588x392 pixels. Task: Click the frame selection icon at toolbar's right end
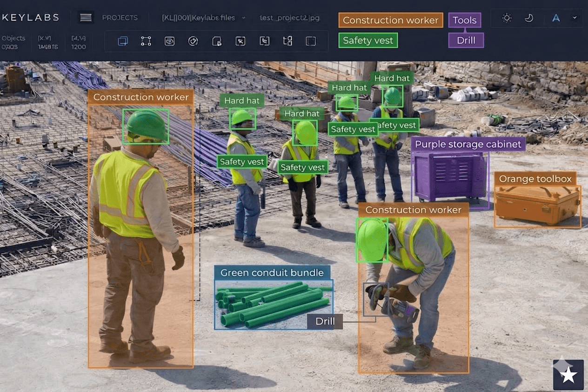pos(311,41)
